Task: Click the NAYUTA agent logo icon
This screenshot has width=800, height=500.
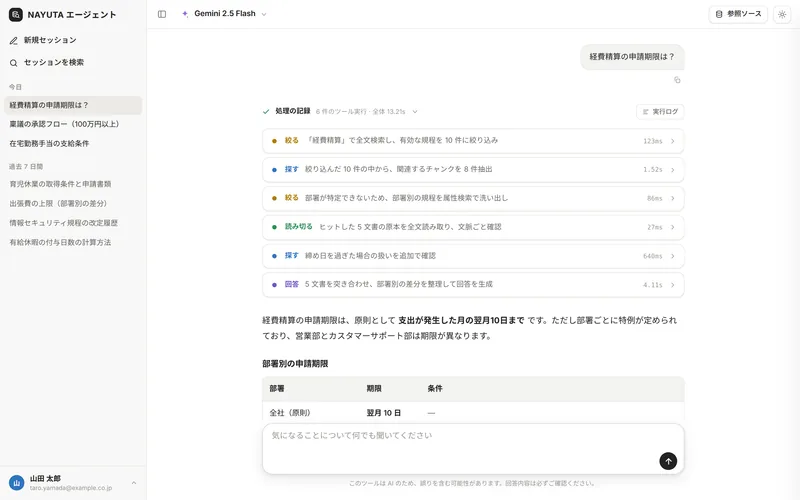Action: pyautogui.click(x=16, y=15)
